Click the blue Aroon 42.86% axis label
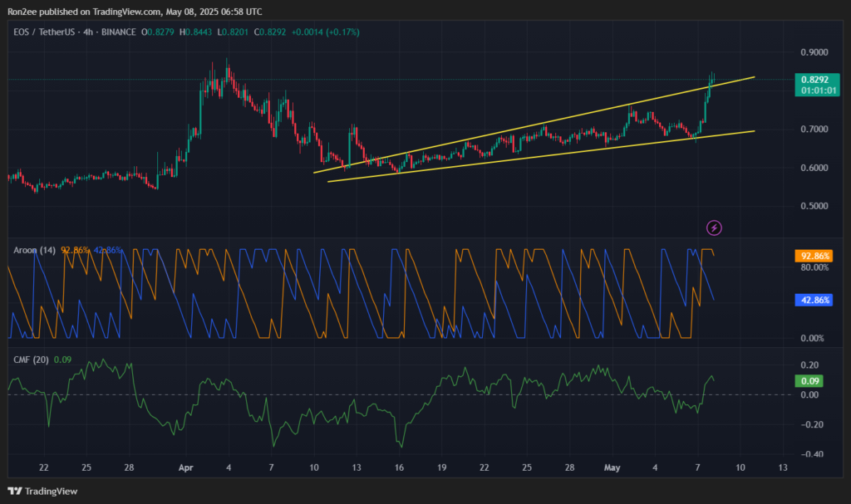The height and width of the screenshot is (504, 851). (813, 300)
